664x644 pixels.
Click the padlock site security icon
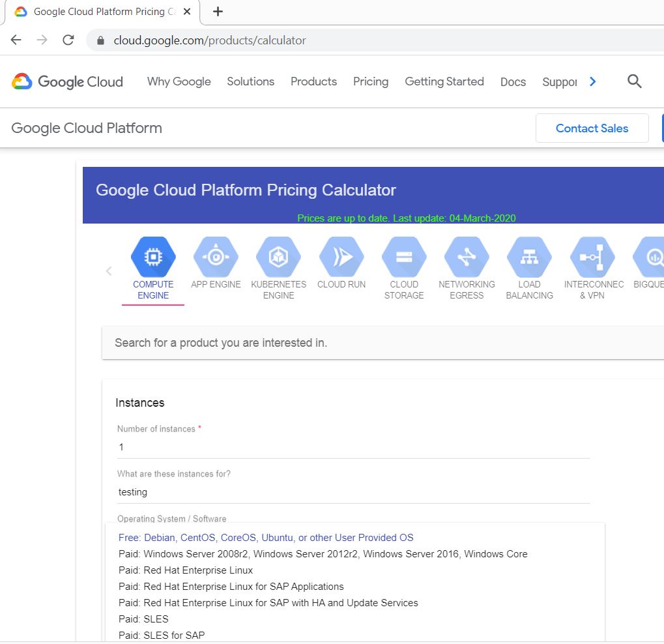(100, 40)
